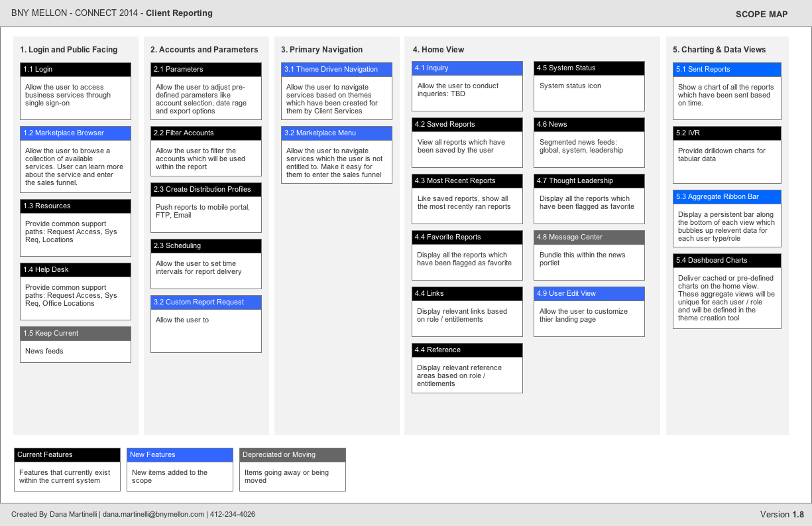812x526 pixels.
Task: Select the 1.3 Resources card title
Action: coord(76,206)
